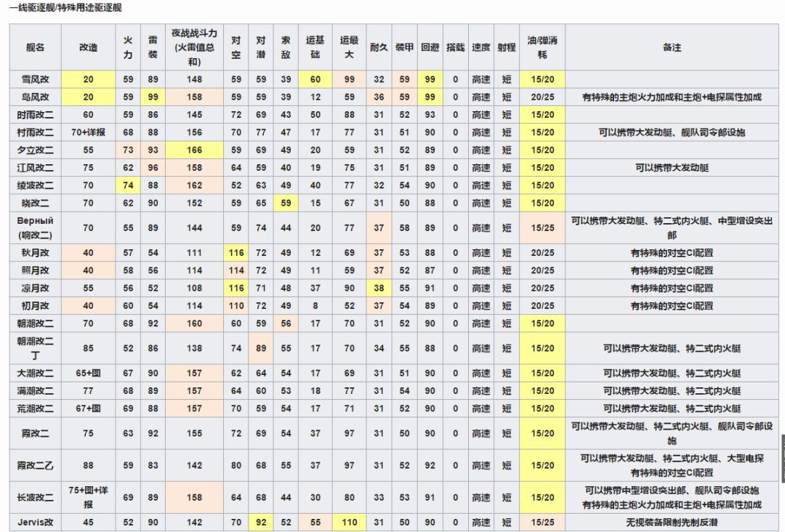Select the ship name 霞改二乙
785x532 pixels.
(x=35, y=465)
